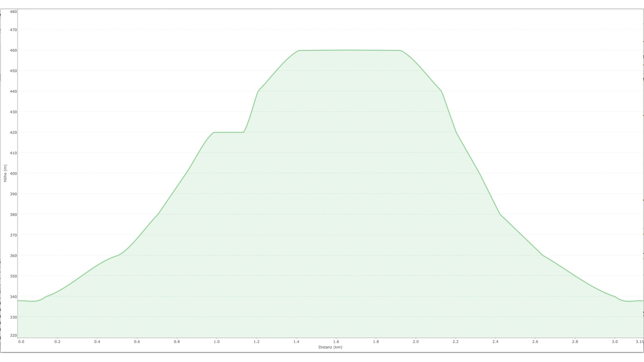Click the 450 elevation axis label
The height and width of the screenshot is (362, 644).
tap(13, 71)
